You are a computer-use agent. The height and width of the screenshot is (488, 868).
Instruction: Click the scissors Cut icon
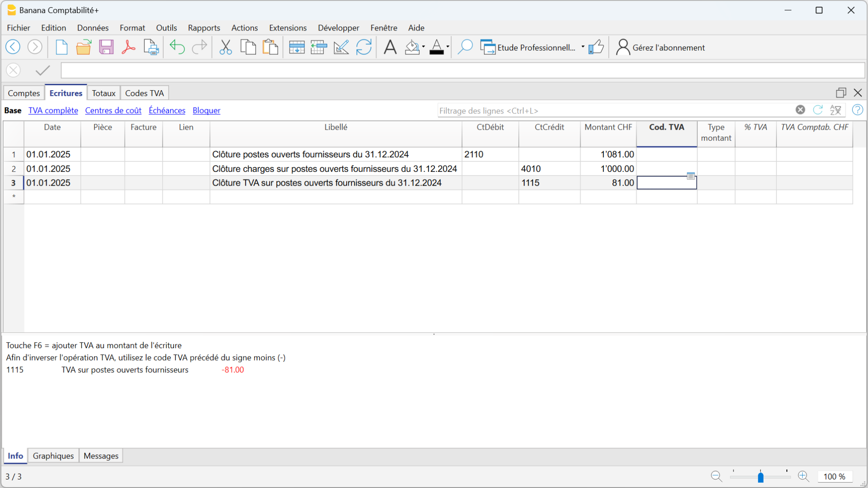[x=226, y=47]
